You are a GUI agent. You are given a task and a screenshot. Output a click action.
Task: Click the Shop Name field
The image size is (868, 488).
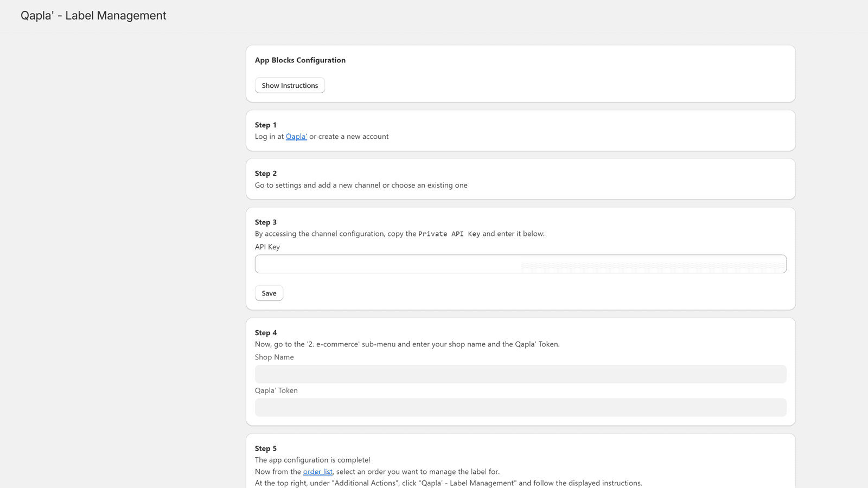point(520,374)
